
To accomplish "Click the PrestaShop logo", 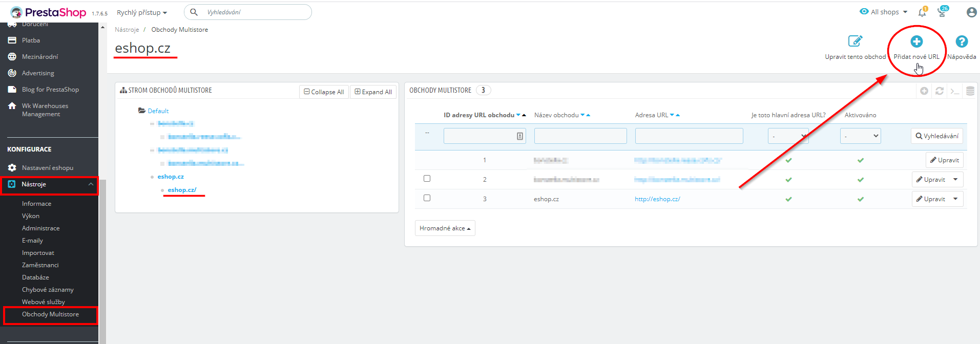I will coord(48,12).
